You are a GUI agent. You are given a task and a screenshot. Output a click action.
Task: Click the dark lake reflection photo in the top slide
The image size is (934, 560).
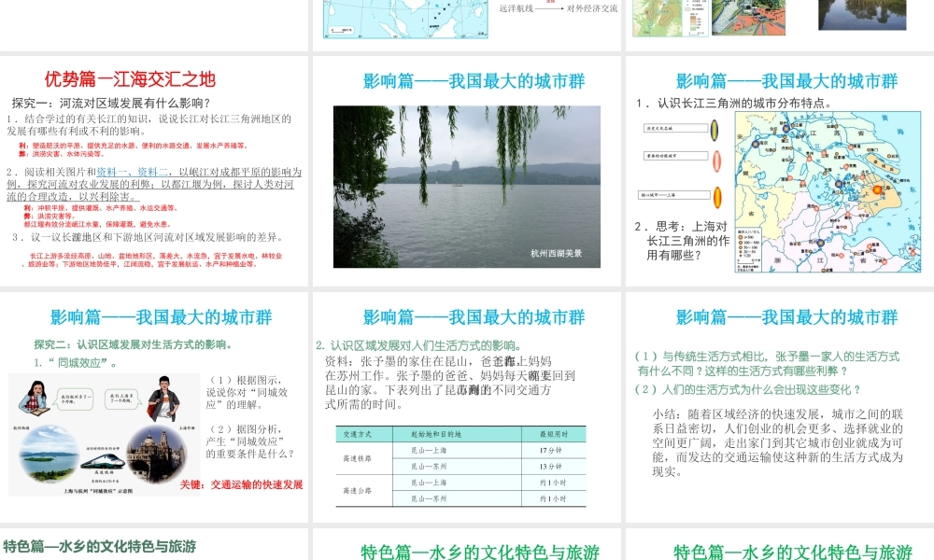[x=862, y=15]
